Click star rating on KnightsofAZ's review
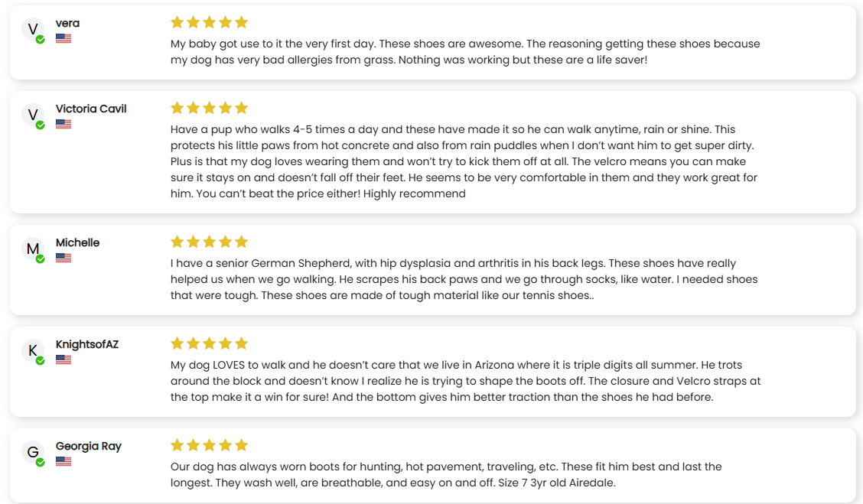Screen dimensions: 863x504 (209, 343)
